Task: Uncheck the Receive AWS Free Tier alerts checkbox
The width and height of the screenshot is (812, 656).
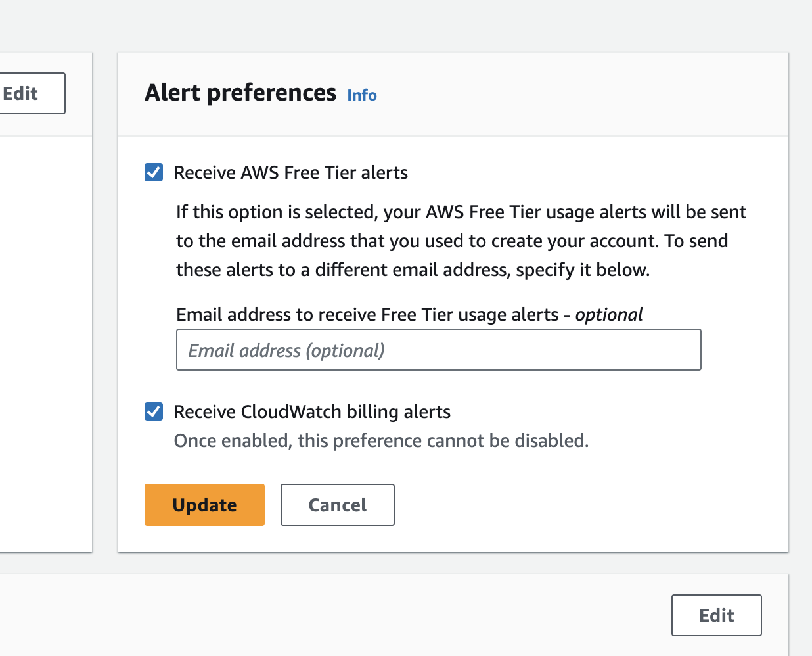Action: (154, 173)
